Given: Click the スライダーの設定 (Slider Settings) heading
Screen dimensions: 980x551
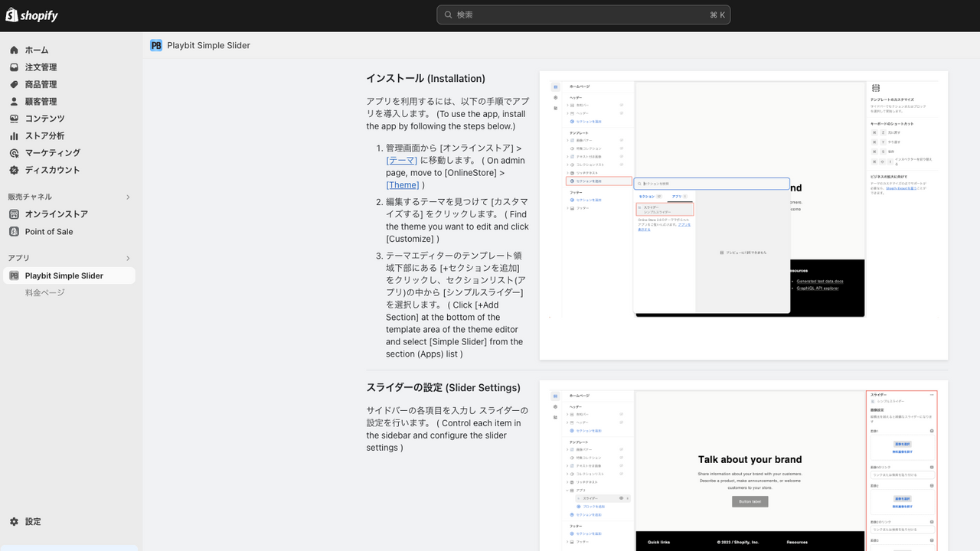Looking at the screenshot, I should click(x=443, y=388).
